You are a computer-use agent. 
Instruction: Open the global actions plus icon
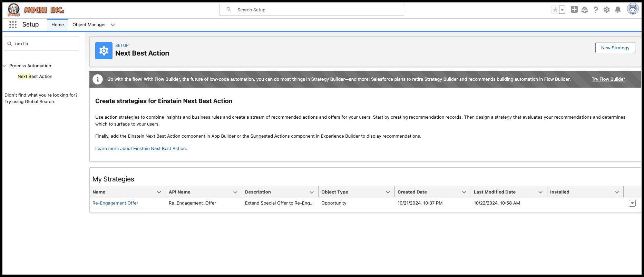tap(574, 10)
